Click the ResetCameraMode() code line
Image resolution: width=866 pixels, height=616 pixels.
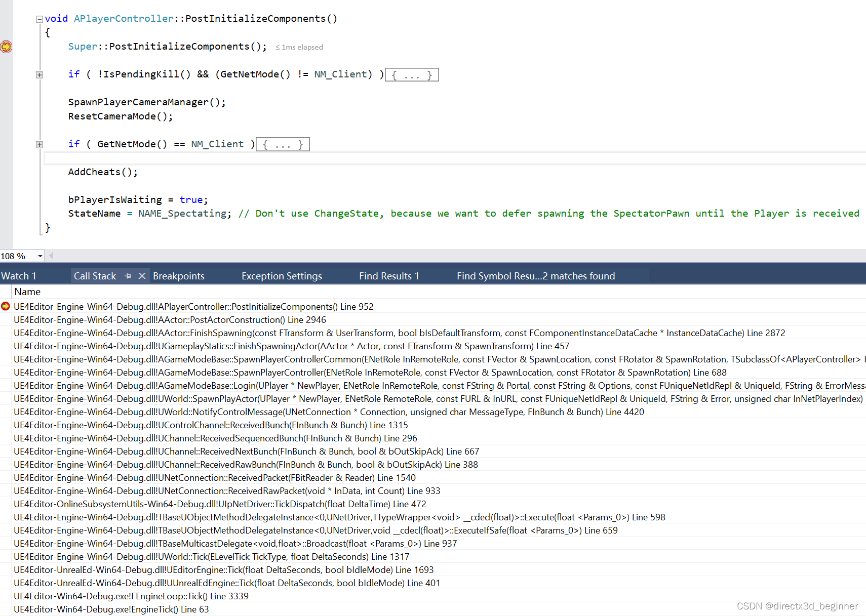pos(121,116)
